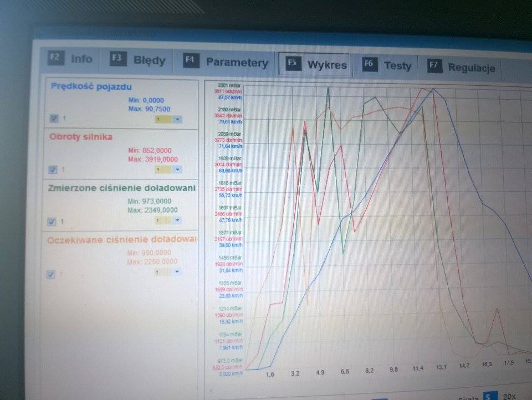
Task: Click the F3 key icon
Action: point(119,58)
